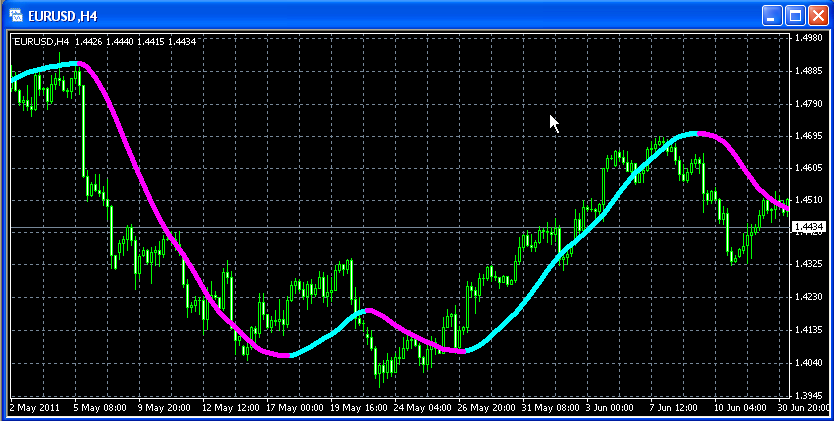Click the 2 May 2011 date label
The width and height of the screenshot is (834, 421).
35,408
